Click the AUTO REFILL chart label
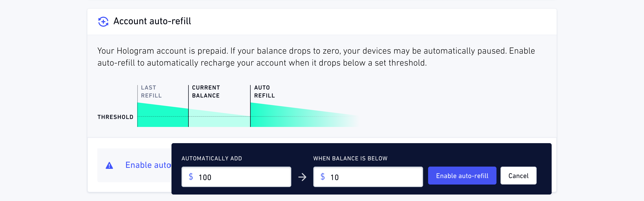Image resolution: width=644 pixels, height=201 pixels. [x=264, y=92]
